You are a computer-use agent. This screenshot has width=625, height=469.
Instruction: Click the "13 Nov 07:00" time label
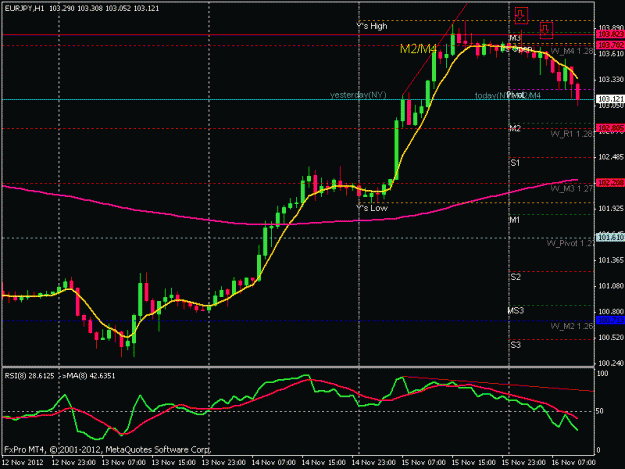[x=124, y=463]
